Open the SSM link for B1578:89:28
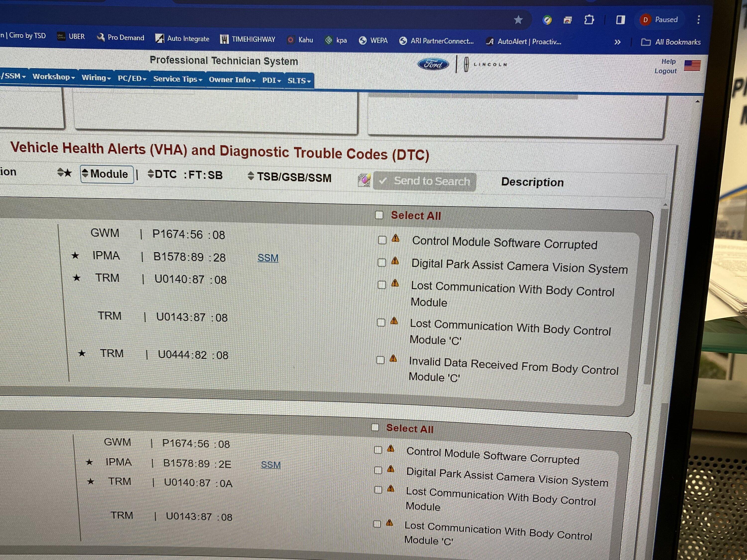Screen dimensions: 747x560 [x=268, y=258]
